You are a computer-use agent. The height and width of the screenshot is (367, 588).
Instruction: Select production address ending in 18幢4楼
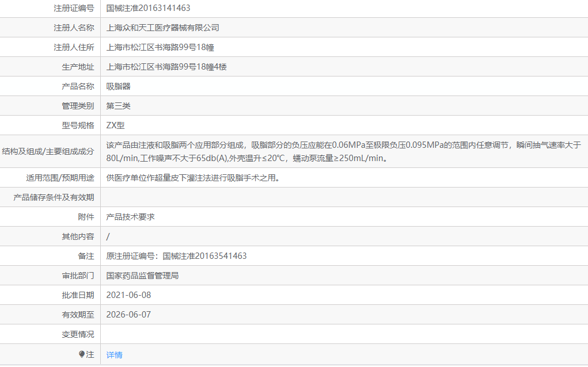[x=166, y=67]
